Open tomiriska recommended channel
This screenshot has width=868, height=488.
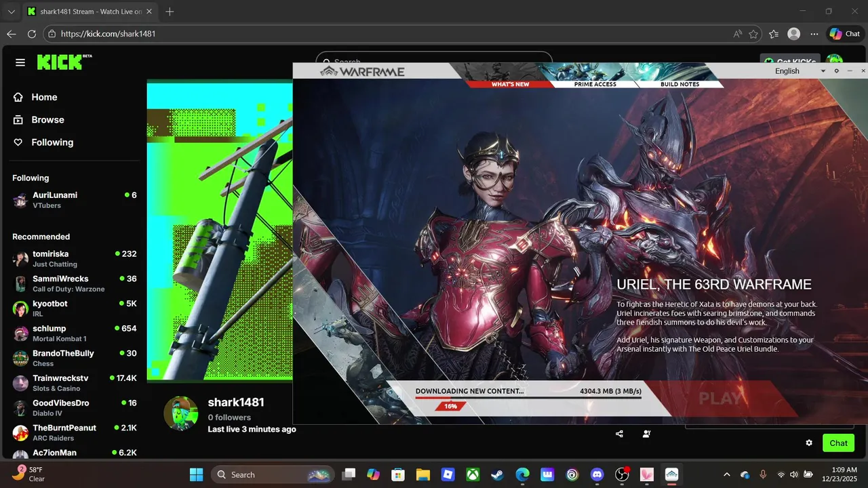[x=75, y=259]
